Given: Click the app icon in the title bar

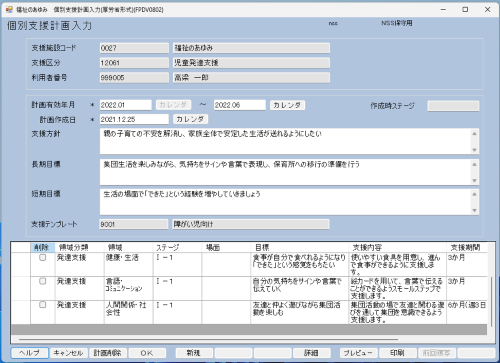Looking at the screenshot, I should [x=9, y=10].
